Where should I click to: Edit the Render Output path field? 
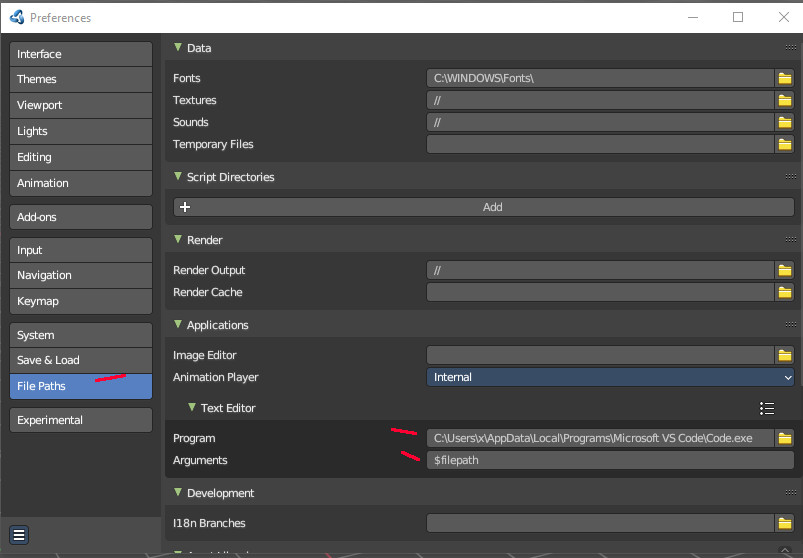point(600,270)
